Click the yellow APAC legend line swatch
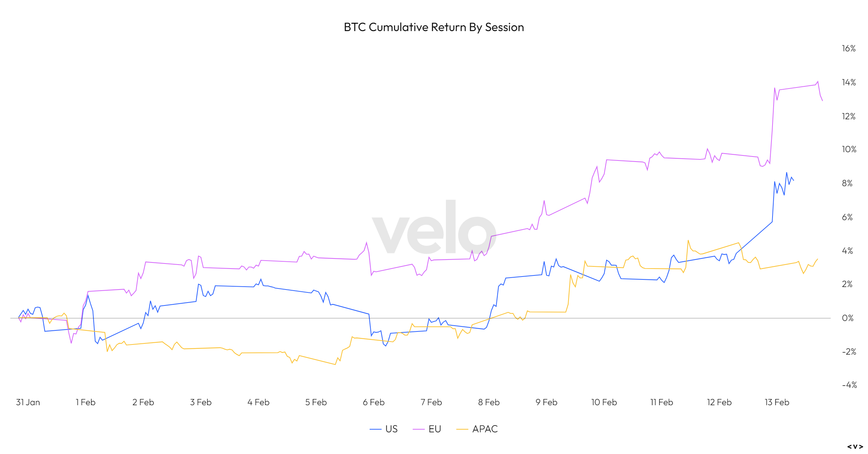Viewport: 868px width, 454px height. (462, 429)
